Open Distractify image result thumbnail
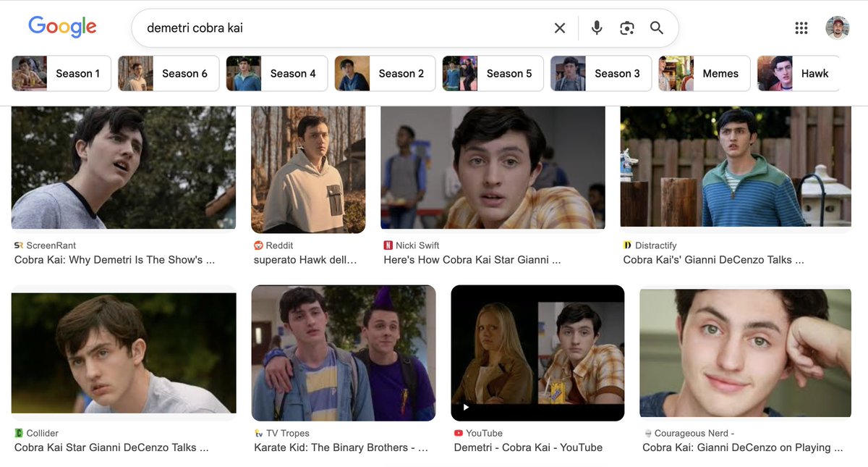Screen dimensions: 868x467 tap(736, 167)
